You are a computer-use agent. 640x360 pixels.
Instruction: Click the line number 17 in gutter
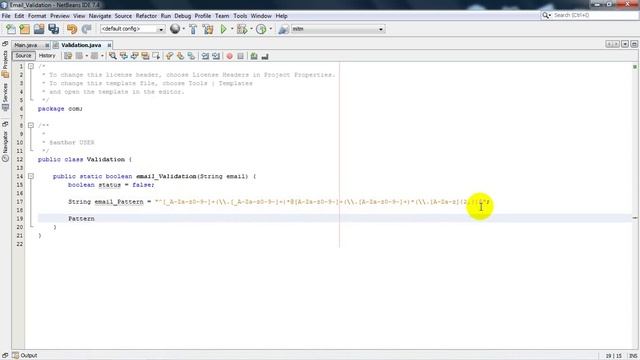(20, 202)
